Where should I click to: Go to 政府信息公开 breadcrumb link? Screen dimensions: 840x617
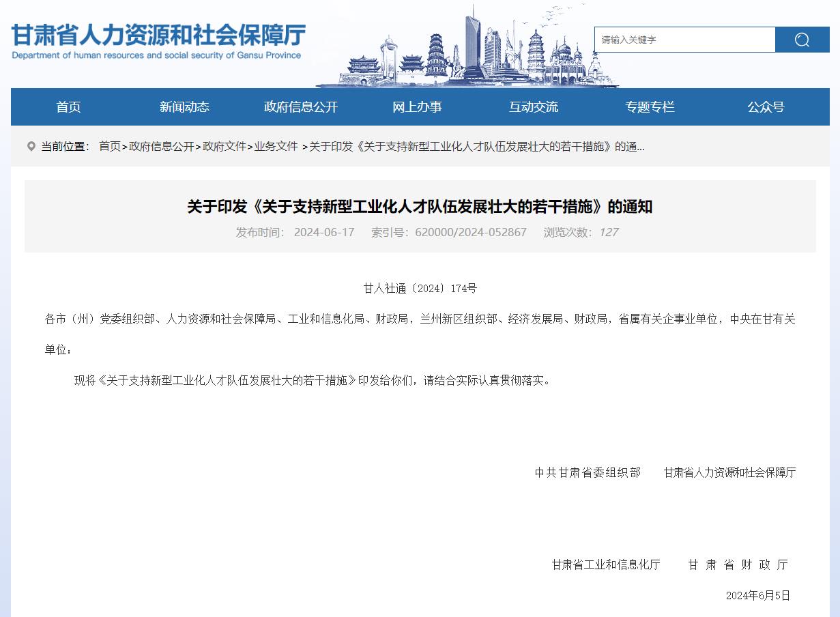point(162,146)
